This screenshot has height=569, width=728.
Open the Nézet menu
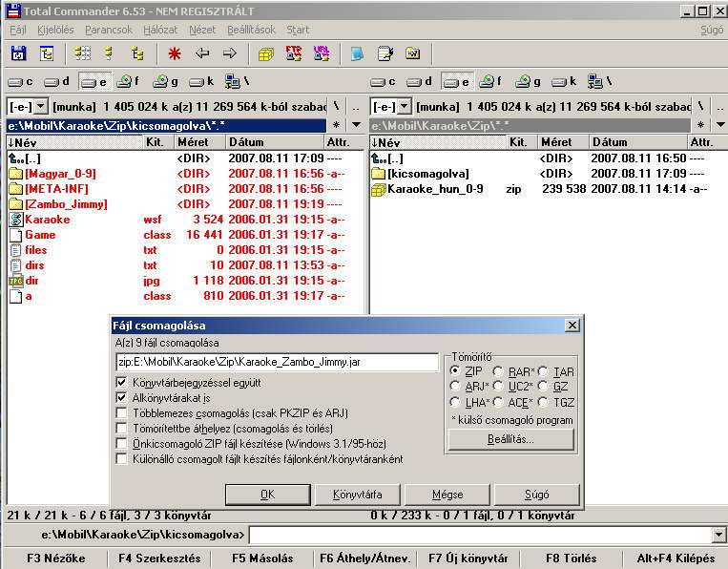(202, 30)
